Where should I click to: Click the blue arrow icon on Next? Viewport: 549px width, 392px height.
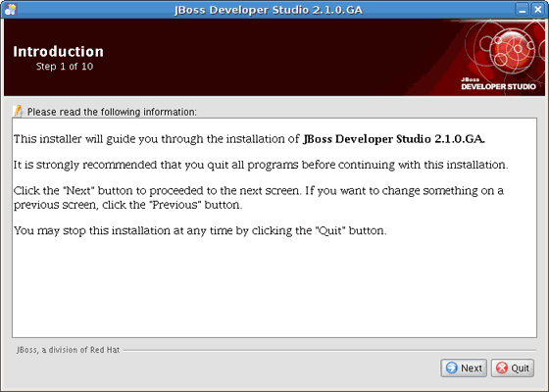pyautogui.click(x=452, y=367)
